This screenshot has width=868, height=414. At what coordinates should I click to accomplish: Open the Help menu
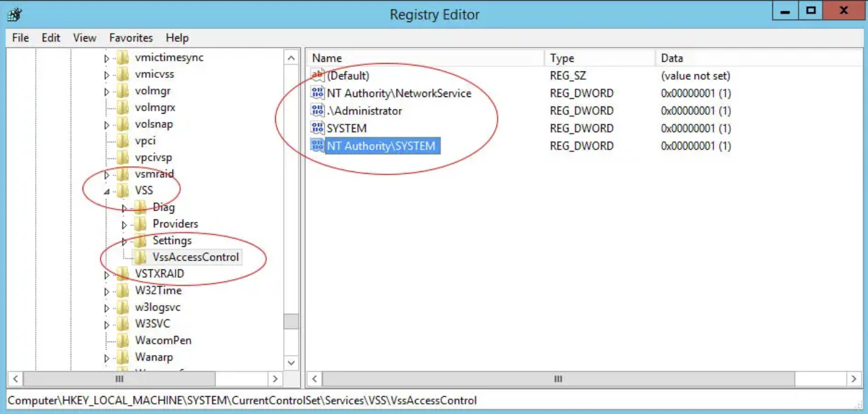[x=177, y=37]
